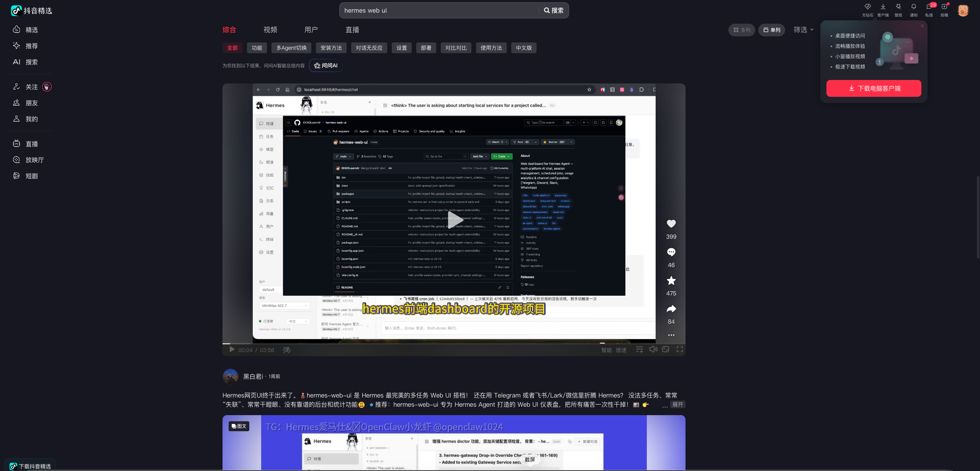Open private messages icon with badge
The width and height of the screenshot is (980, 471).
[x=929, y=7]
